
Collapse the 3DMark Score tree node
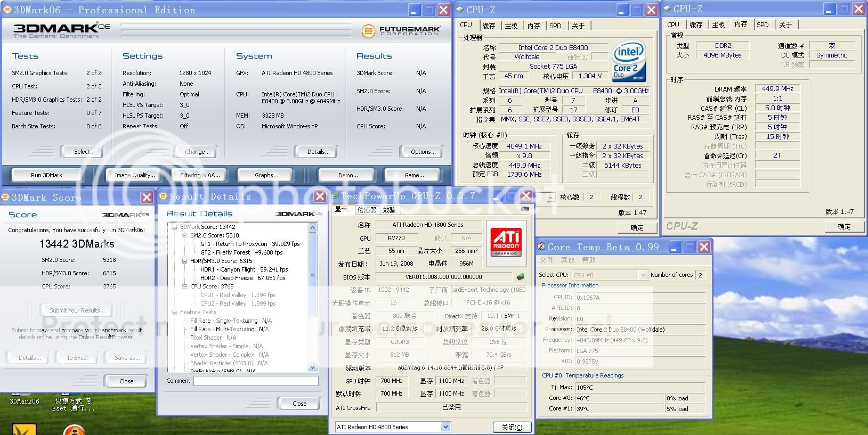click(x=174, y=227)
